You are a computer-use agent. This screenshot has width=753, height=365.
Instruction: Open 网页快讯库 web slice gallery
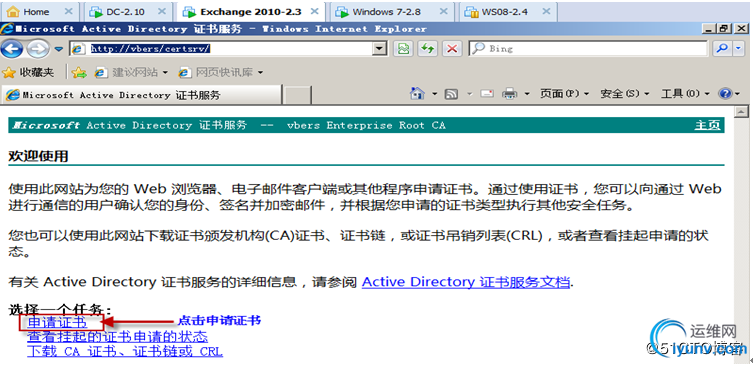point(221,73)
